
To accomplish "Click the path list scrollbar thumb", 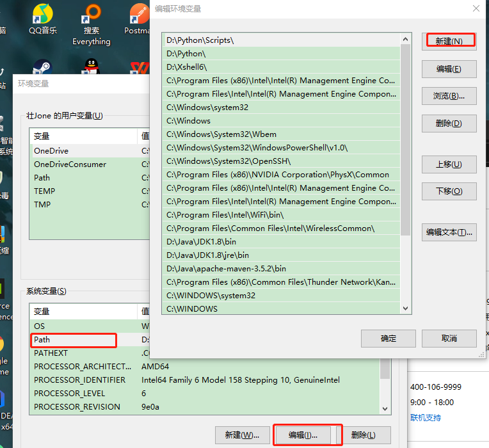I will coord(405,140).
